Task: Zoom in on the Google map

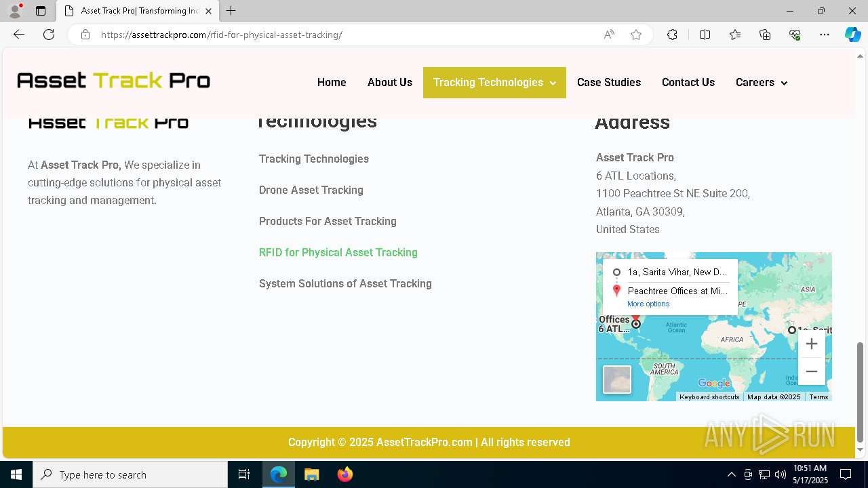Action: click(811, 344)
